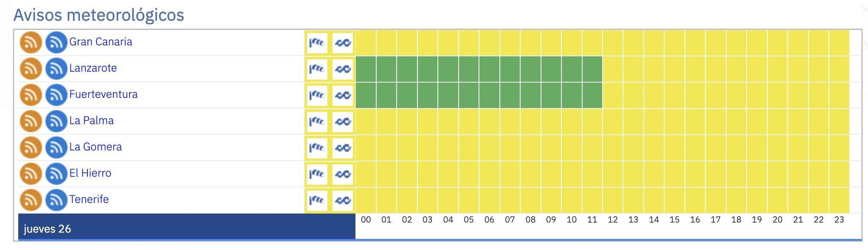Open the orange RSS feed for Tenerife

coord(30,200)
